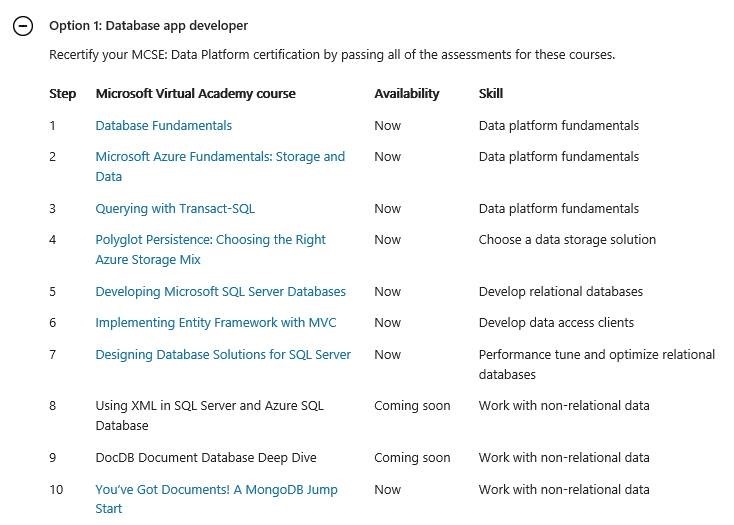Click the Option 1: Database app developer heading
The image size is (734, 525).
pos(148,25)
